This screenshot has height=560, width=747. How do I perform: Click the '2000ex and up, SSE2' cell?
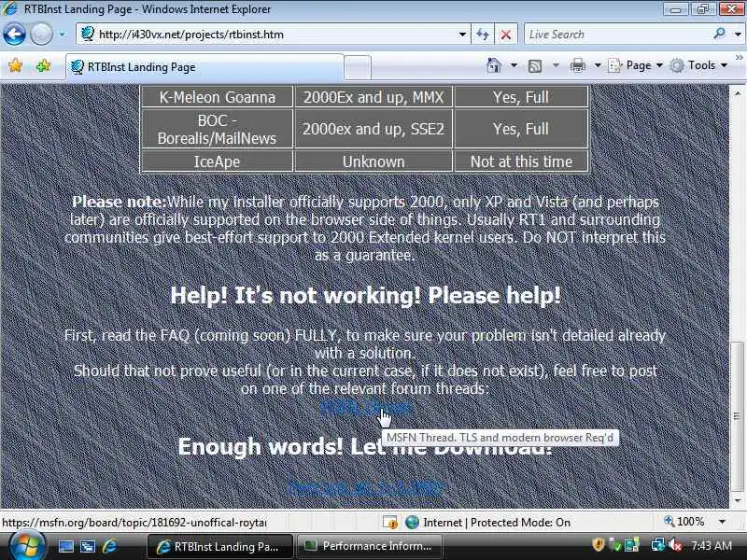373,129
